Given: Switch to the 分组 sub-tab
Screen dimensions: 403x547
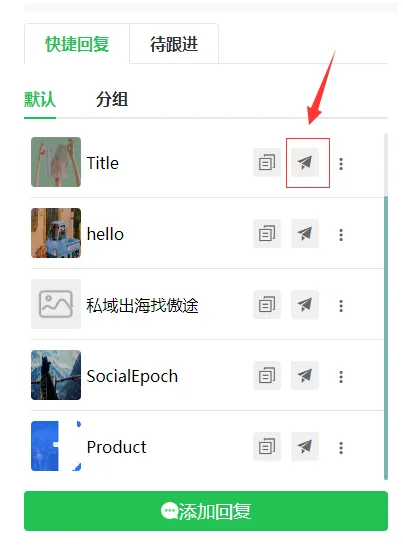Looking at the screenshot, I should pyautogui.click(x=112, y=99).
